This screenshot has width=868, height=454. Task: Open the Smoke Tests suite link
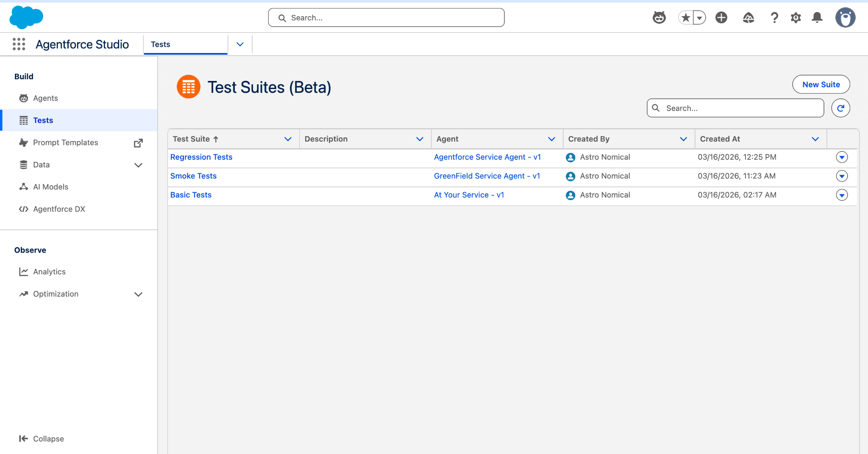pos(193,176)
